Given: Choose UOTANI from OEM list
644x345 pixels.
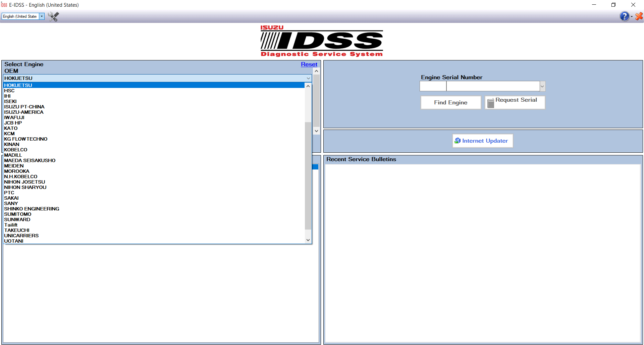Looking at the screenshot, I should coord(154,241).
